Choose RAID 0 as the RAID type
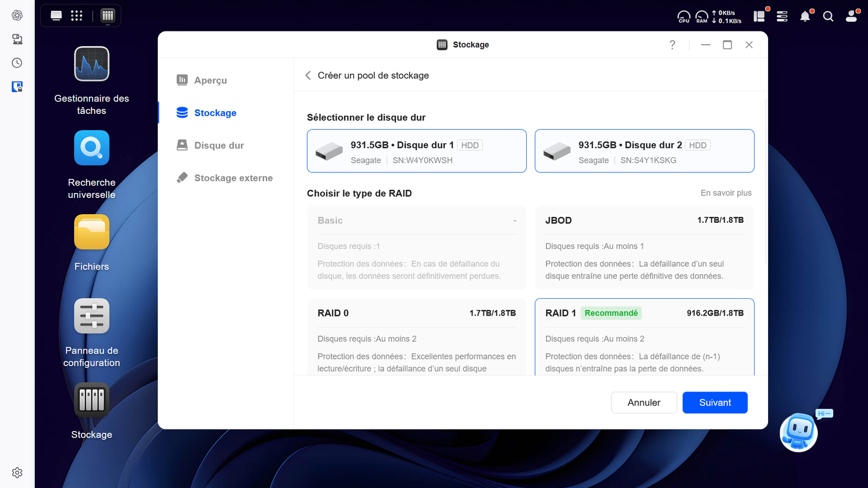This screenshot has width=868, height=488. tap(416, 336)
